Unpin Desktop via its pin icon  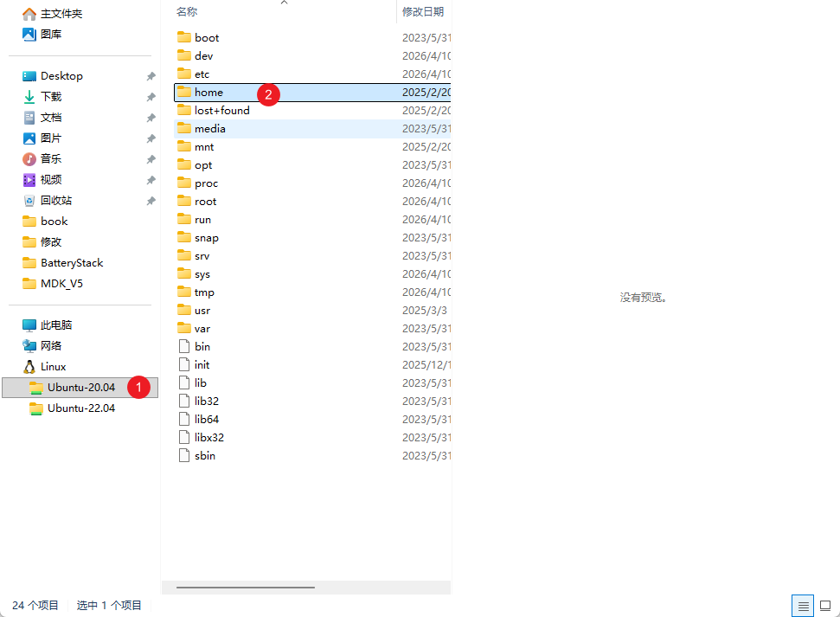151,77
